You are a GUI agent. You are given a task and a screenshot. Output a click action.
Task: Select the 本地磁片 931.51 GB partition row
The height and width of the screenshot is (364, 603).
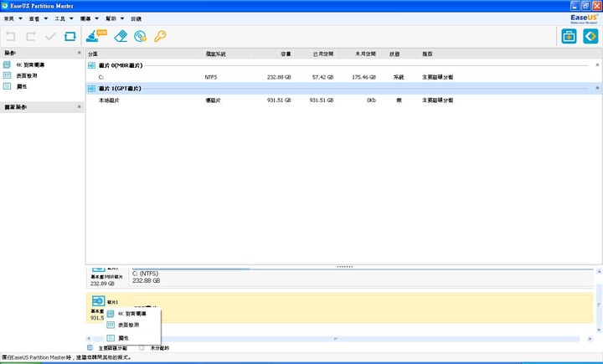(344, 100)
